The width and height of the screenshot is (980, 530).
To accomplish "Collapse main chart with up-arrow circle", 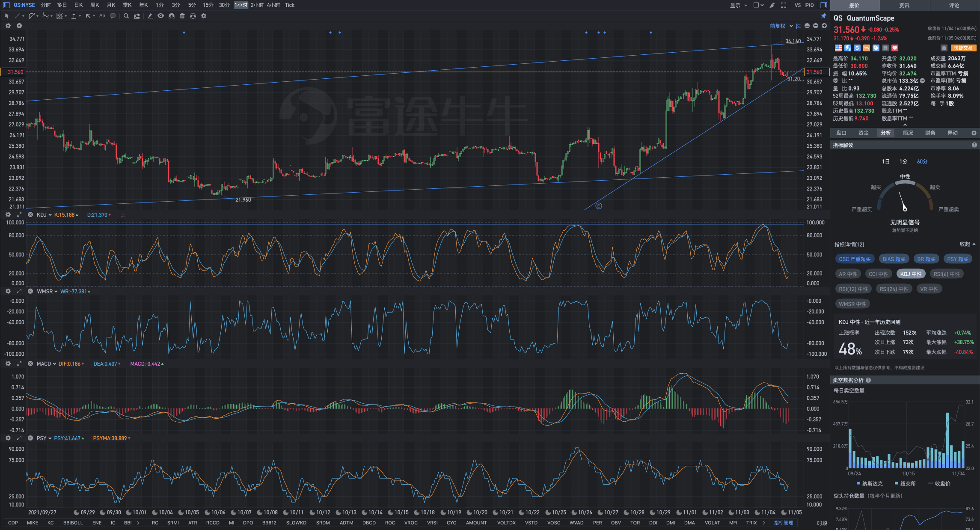I will (19, 26).
